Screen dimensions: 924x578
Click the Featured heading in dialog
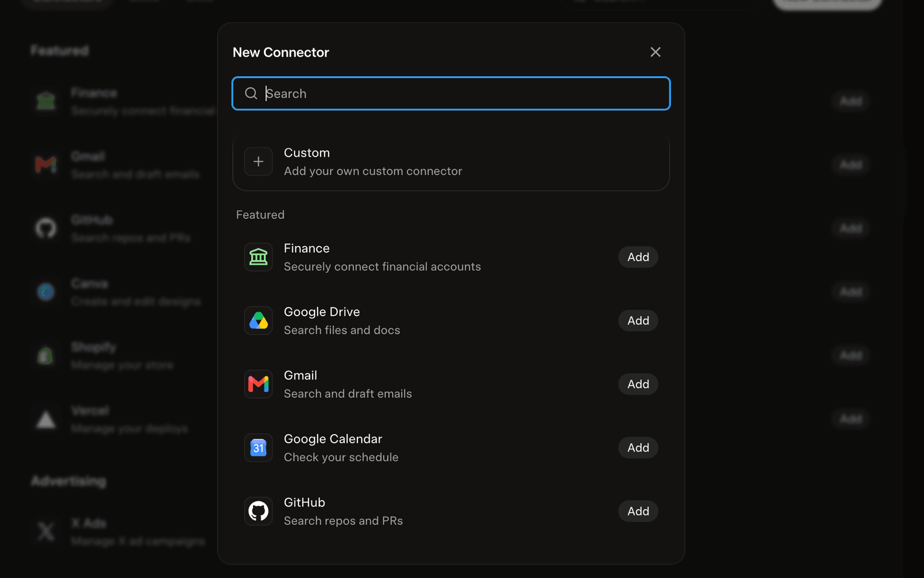pos(260,215)
